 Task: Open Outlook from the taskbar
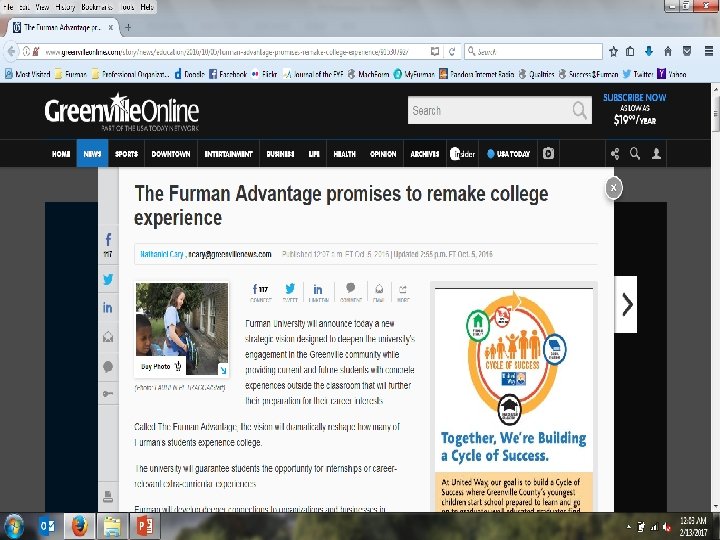coord(47,526)
